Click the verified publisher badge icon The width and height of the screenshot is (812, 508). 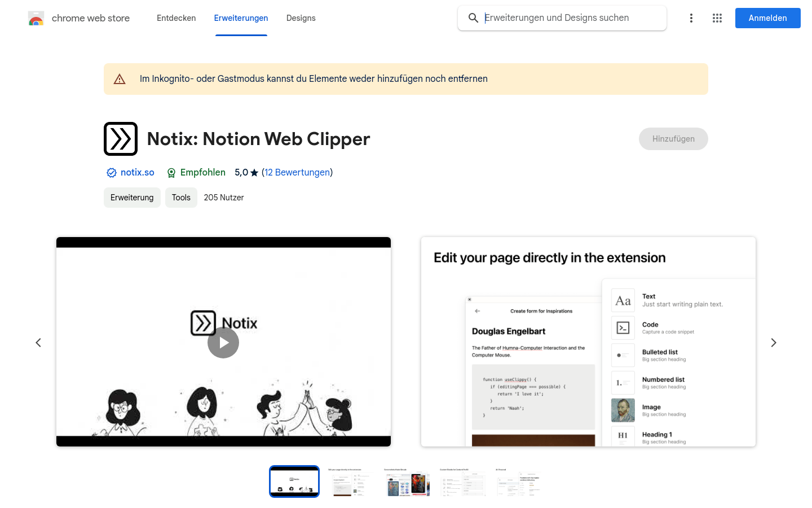tap(112, 173)
